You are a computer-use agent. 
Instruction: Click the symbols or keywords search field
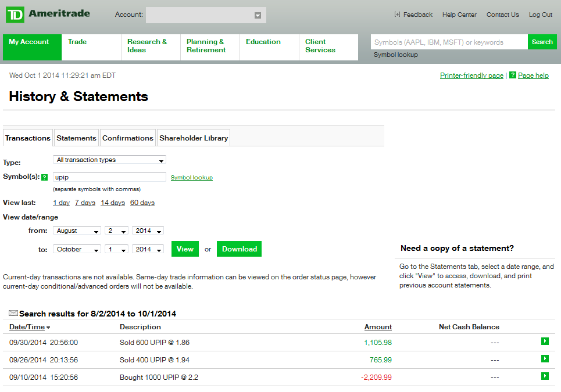click(x=449, y=42)
